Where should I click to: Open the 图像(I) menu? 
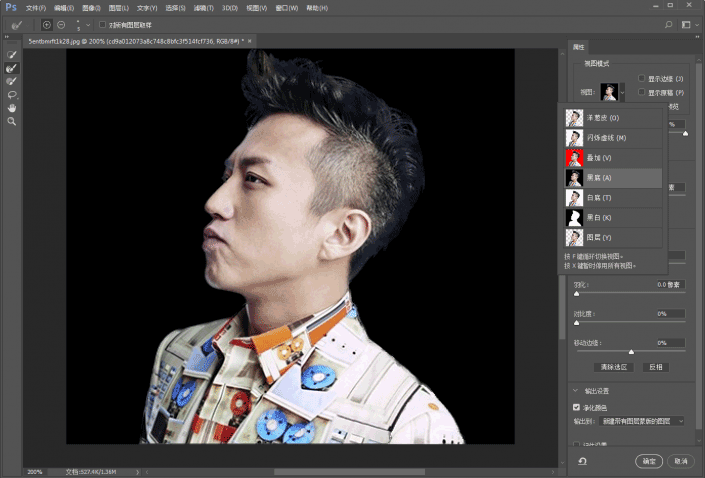(91, 8)
